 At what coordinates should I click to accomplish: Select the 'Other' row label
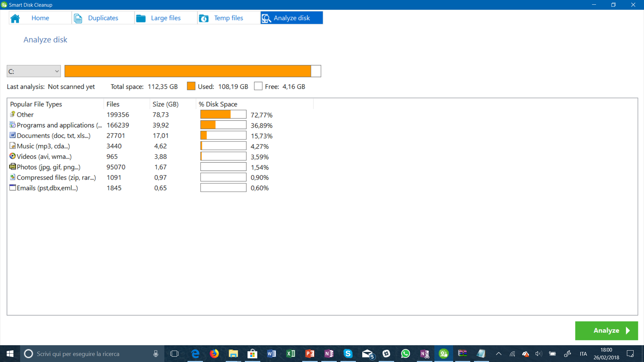pos(25,115)
